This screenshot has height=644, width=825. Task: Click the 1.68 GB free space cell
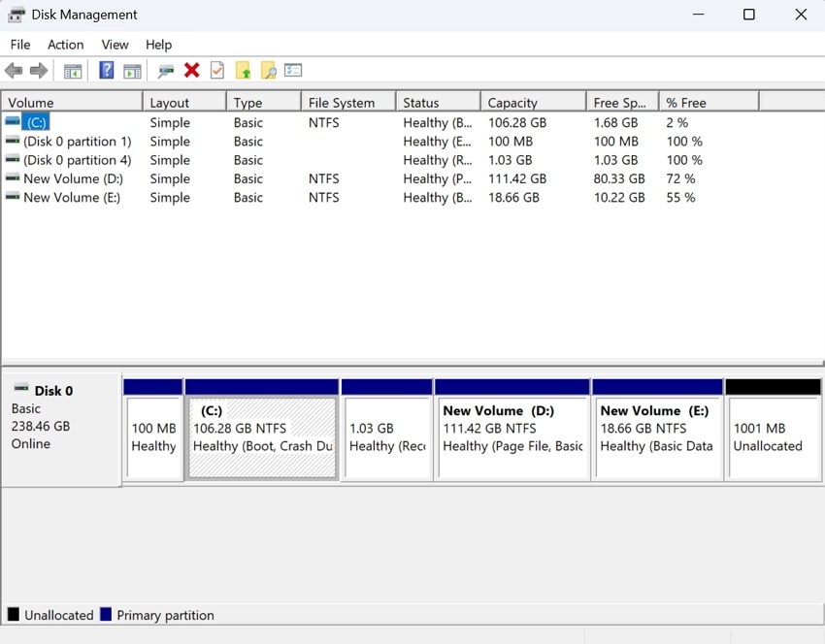tap(615, 122)
